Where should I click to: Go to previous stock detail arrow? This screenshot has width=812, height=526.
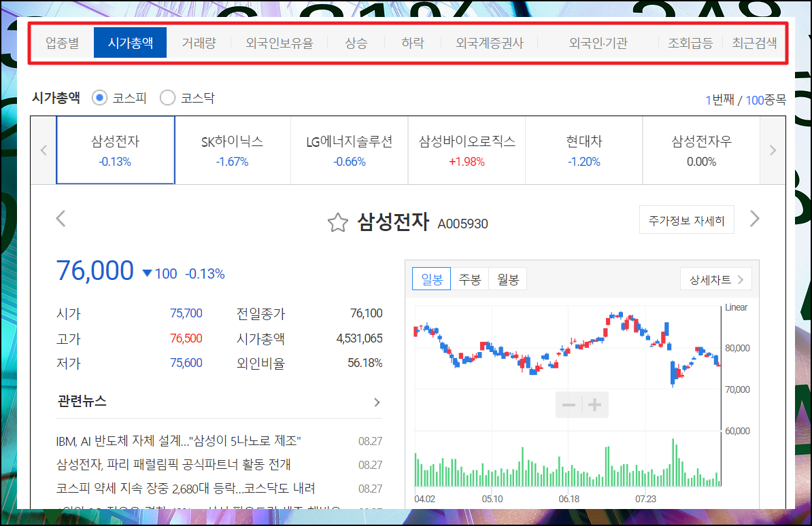61,218
